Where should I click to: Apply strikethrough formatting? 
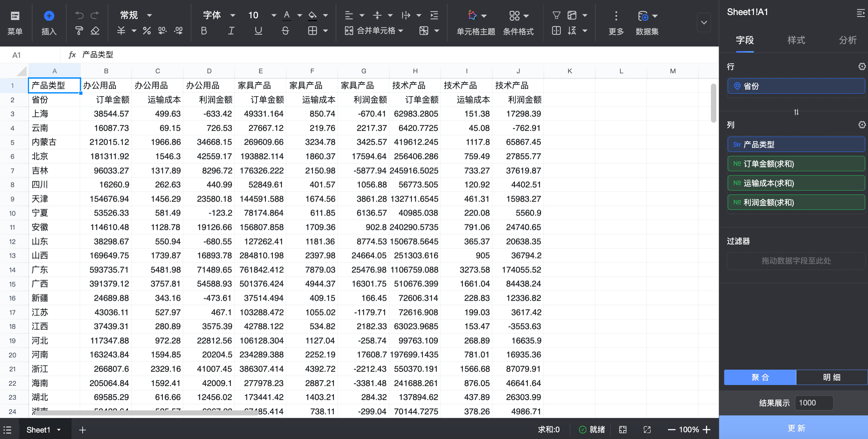point(285,31)
